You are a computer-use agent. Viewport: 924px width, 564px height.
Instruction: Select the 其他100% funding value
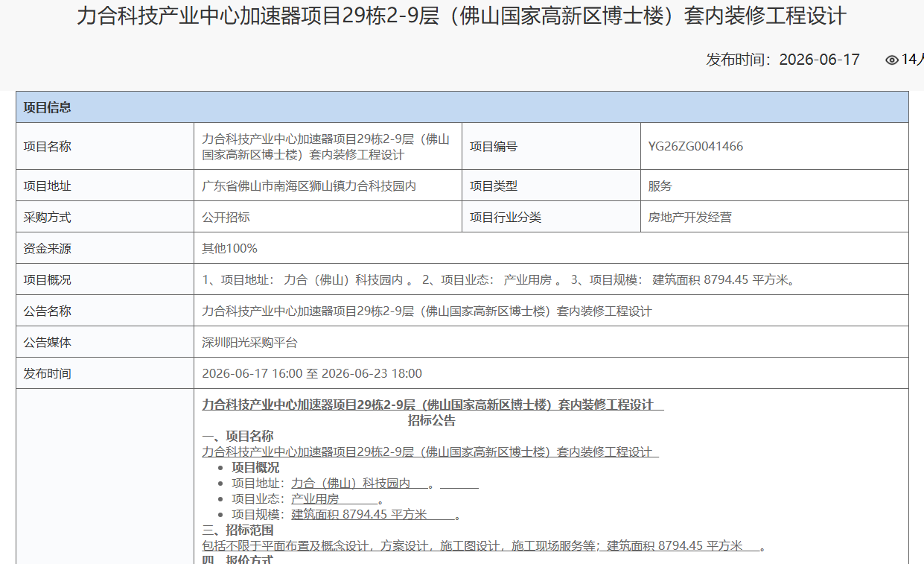229,249
